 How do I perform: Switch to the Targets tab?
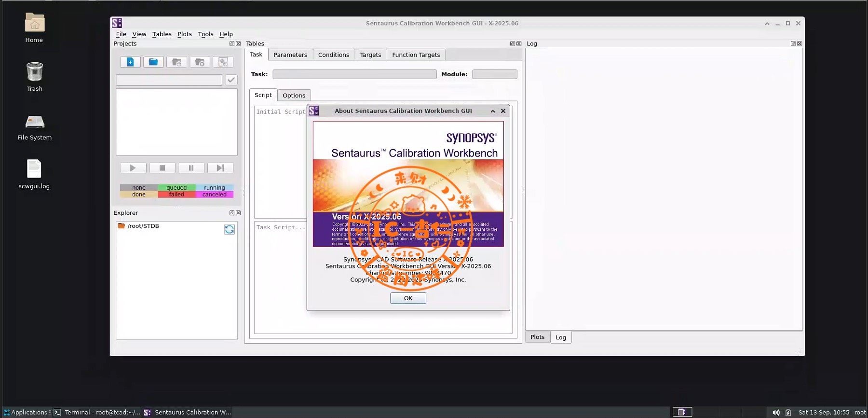pyautogui.click(x=370, y=55)
